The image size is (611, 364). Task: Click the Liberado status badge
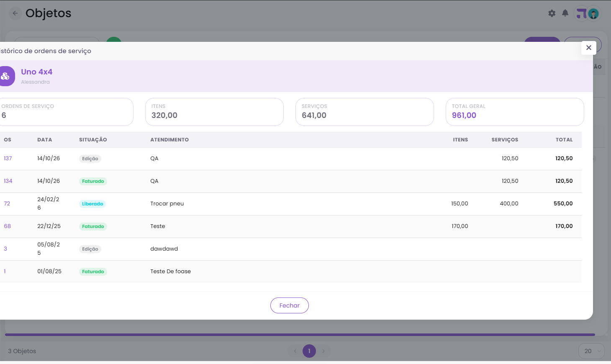point(92,204)
